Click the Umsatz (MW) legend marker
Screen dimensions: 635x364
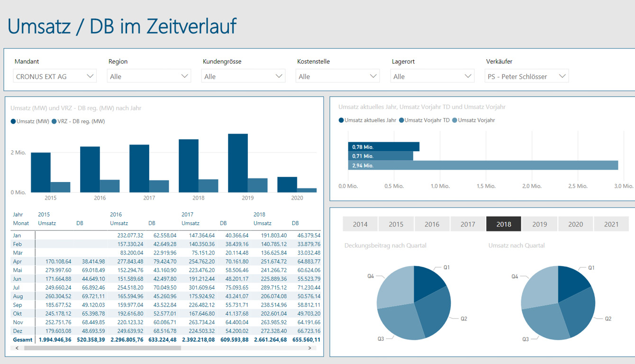13,121
